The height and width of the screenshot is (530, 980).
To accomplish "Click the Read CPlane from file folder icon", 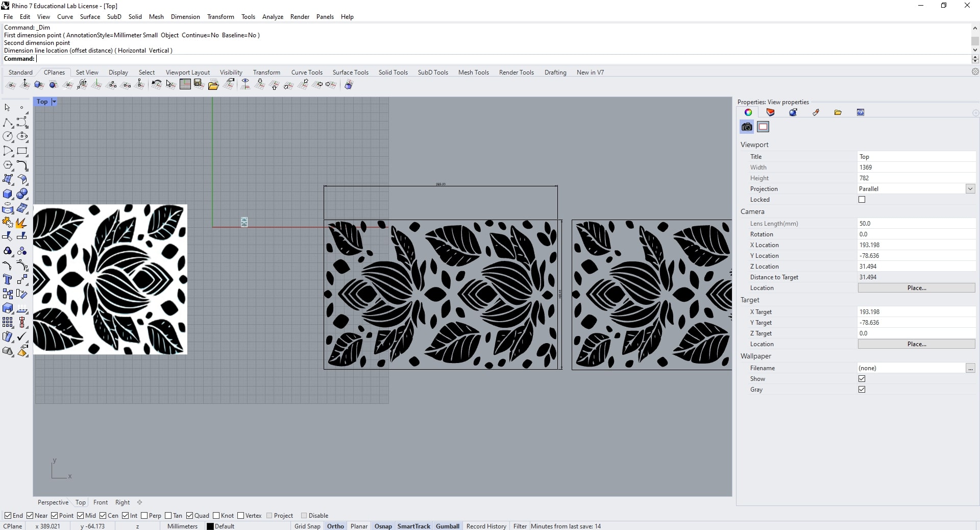I will (213, 85).
